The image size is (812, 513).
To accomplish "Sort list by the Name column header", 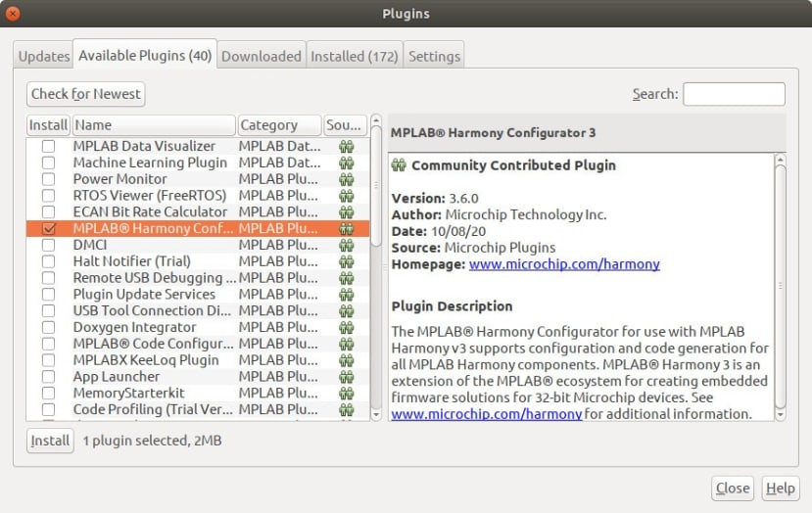I will click(154, 125).
